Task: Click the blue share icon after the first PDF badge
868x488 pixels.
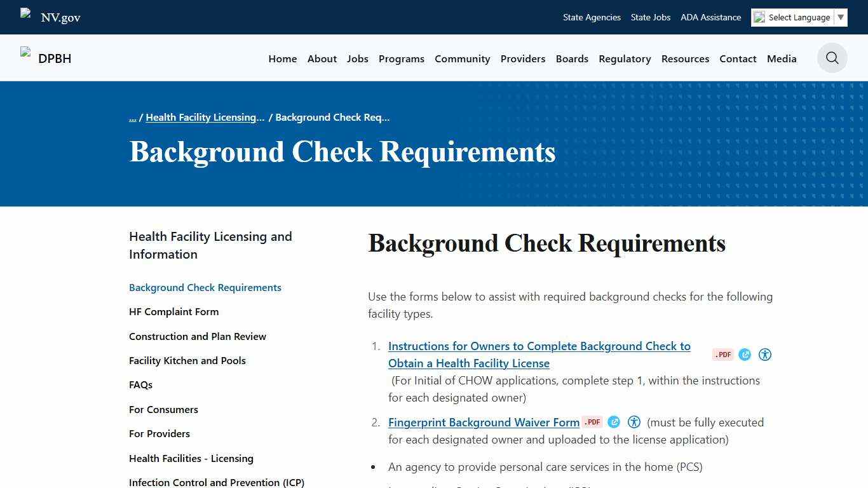Action: pyautogui.click(x=745, y=354)
